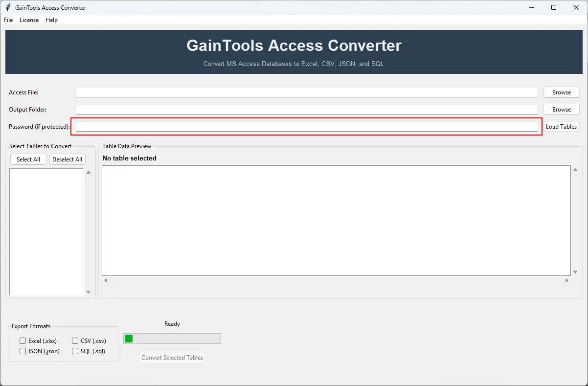Viewport: 588px width, 386px height.
Task: Click the 'Convert MS Access Databases' subtitle
Action: click(294, 64)
